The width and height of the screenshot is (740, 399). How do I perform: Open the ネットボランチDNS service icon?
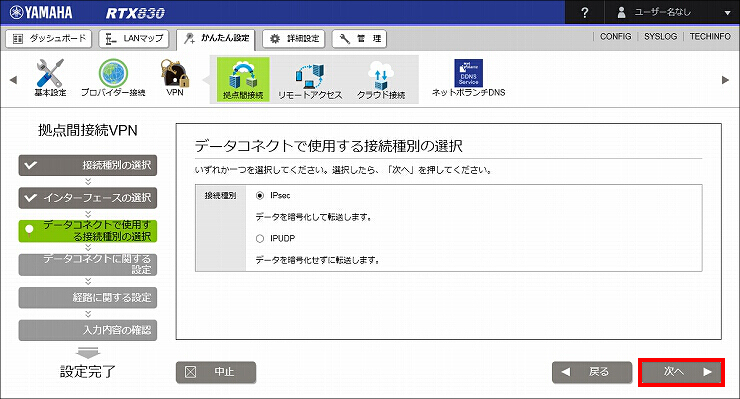[469, 78]
